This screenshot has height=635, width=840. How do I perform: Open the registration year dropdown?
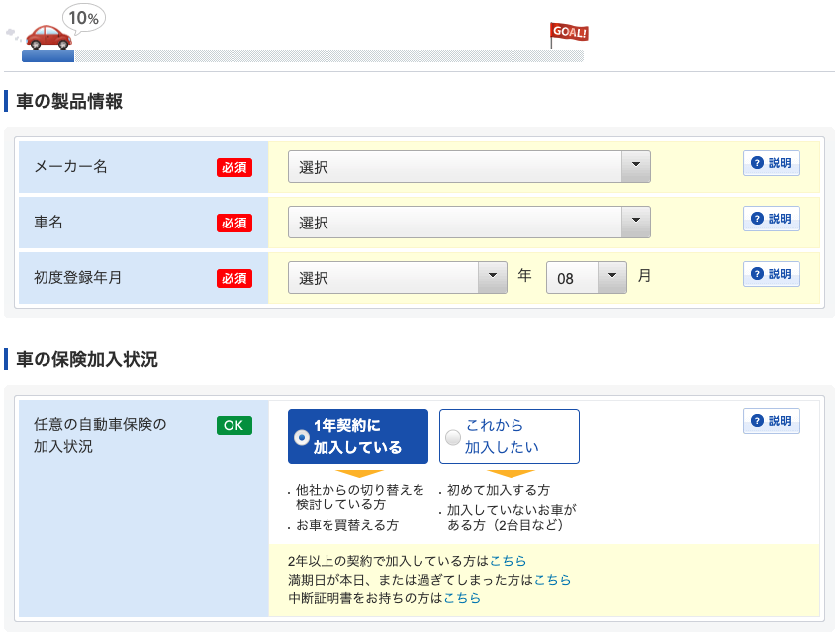point(397,278)
